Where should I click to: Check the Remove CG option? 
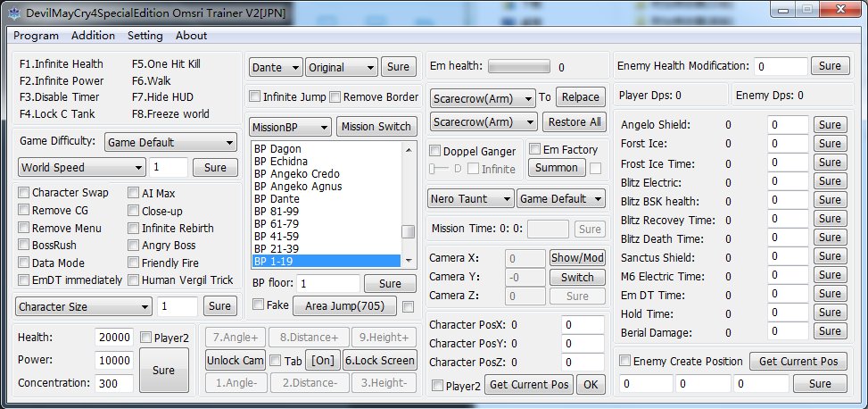[x=23, y=211]
